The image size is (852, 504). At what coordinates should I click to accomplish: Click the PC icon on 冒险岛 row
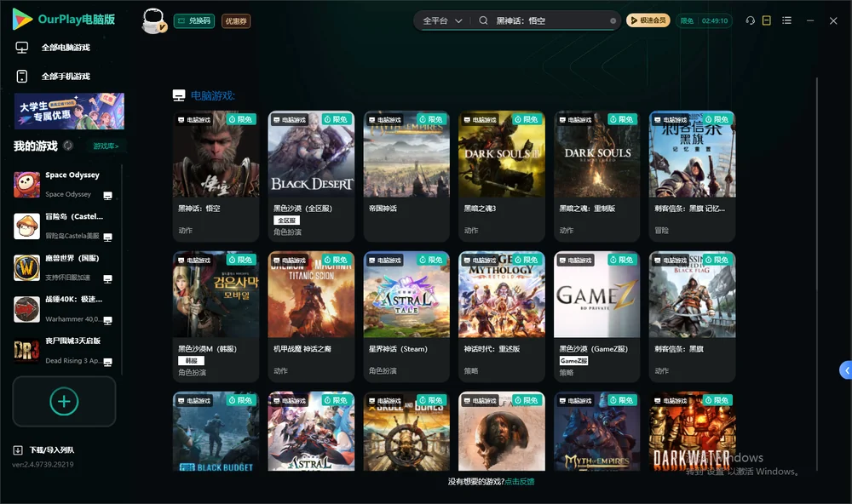(x=107, y=238)
